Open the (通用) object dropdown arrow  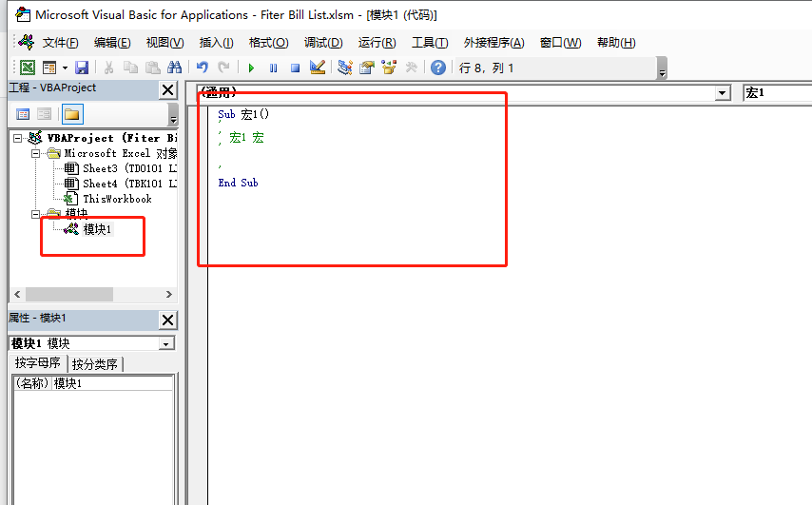click(x=723, y=93)
